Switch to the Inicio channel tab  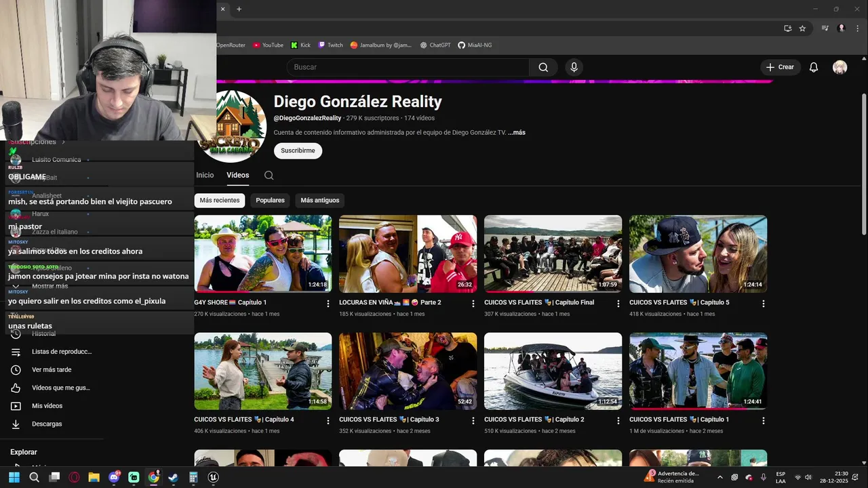(x=205, y=175)
